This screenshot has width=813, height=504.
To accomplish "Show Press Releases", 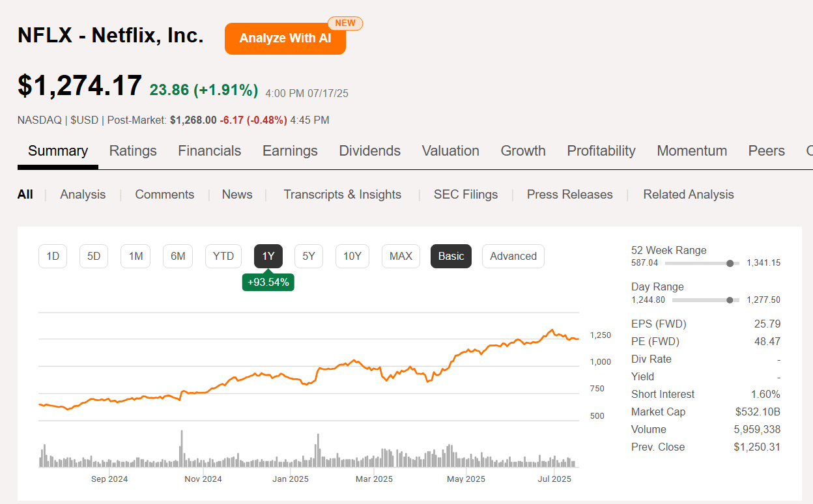I will pos(569,194).
